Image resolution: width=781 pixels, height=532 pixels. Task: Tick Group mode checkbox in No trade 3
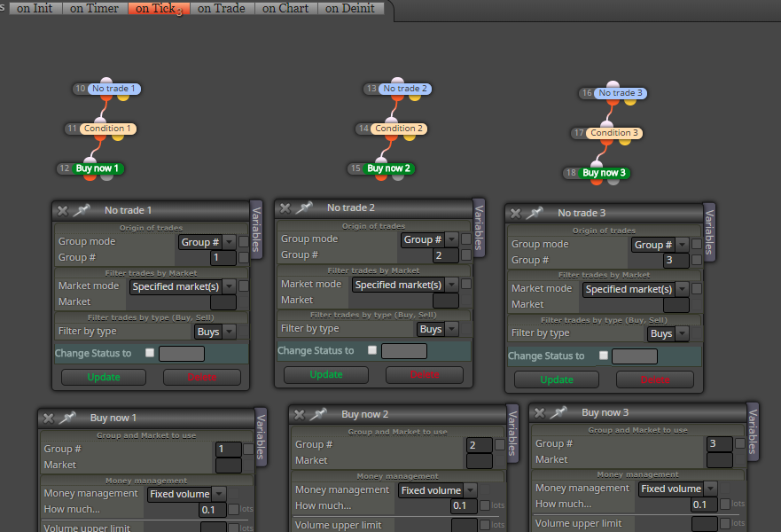[697, 244]
